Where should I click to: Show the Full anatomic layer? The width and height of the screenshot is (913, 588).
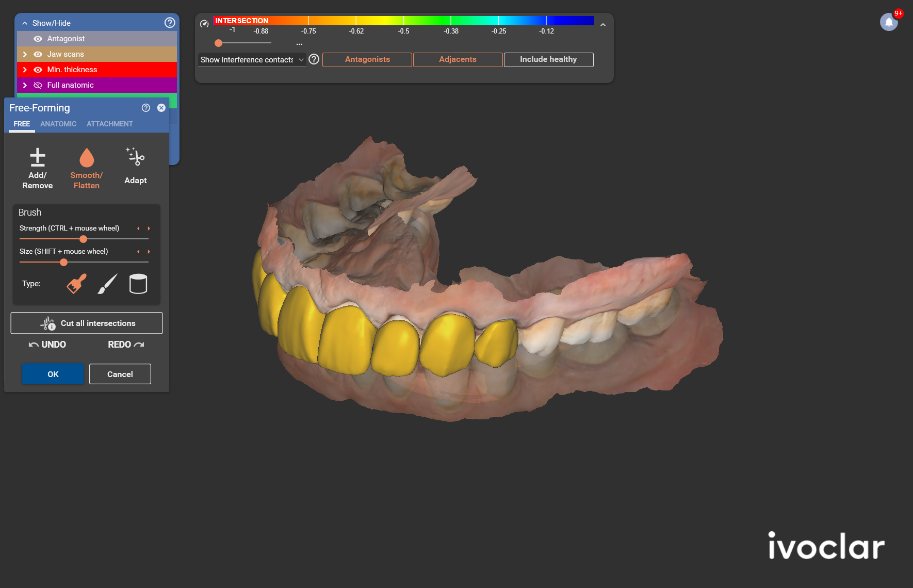[38, 85]
